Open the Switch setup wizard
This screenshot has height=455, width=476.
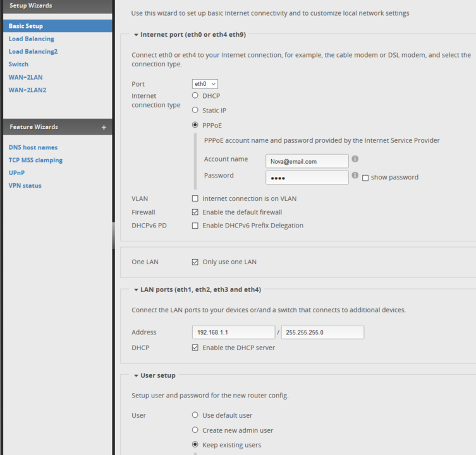[x=18, y=64]
